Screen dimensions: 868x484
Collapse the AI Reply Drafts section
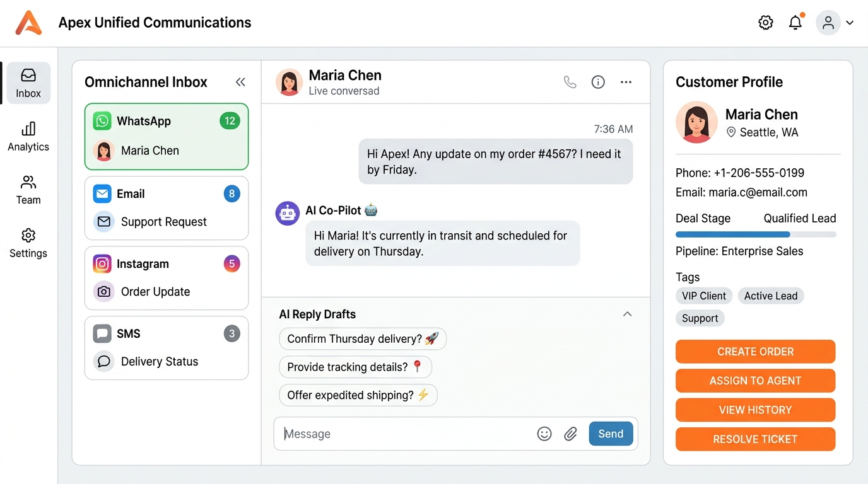[x=627, y=314]
